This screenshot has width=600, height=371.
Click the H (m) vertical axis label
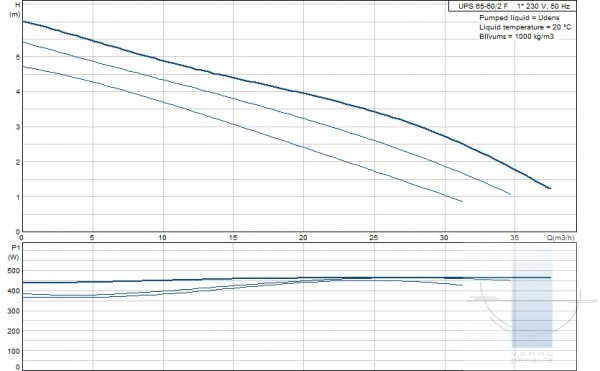coord(16,10)
